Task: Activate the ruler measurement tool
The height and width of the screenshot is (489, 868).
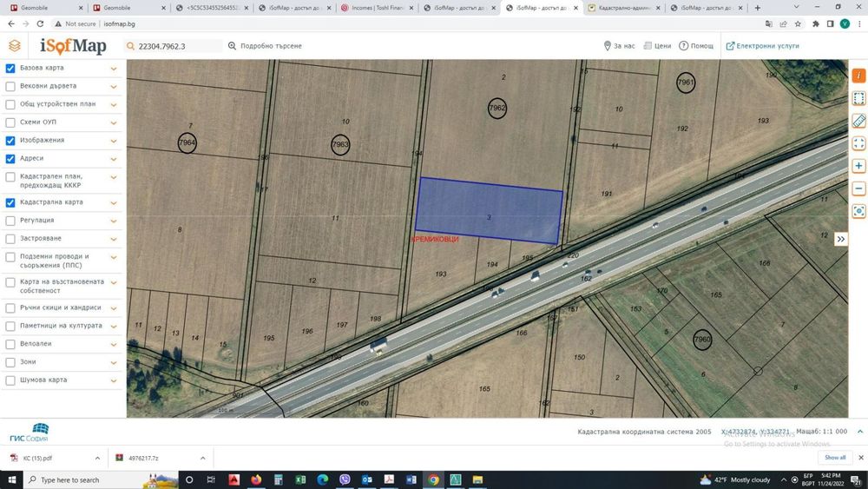Action: pyautogui.click(x=858, y=121)
